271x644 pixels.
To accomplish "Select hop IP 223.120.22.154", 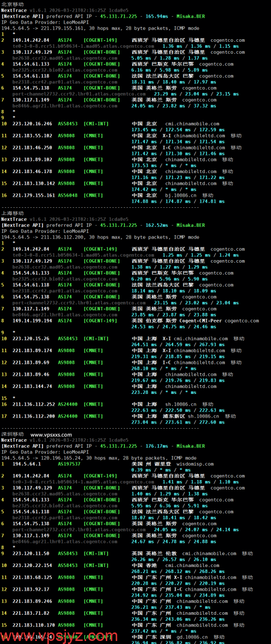I will (x=32, y=566).
